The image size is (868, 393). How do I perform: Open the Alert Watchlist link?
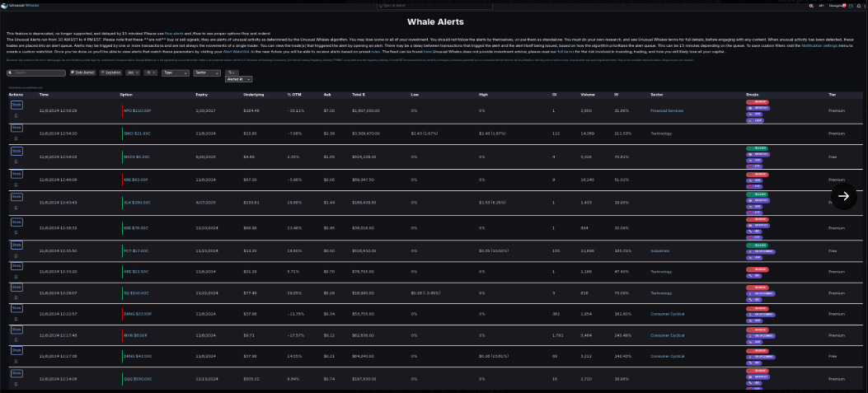click(235, 51)
